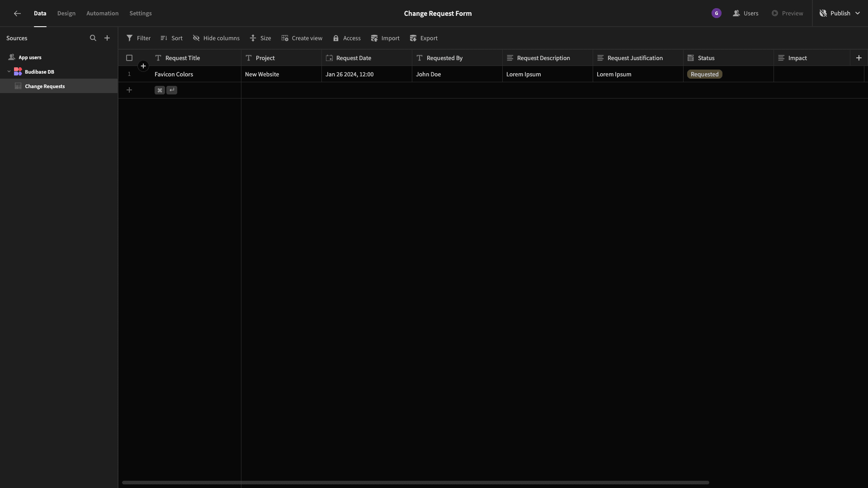Click the Requested By column header

[457, 58]
